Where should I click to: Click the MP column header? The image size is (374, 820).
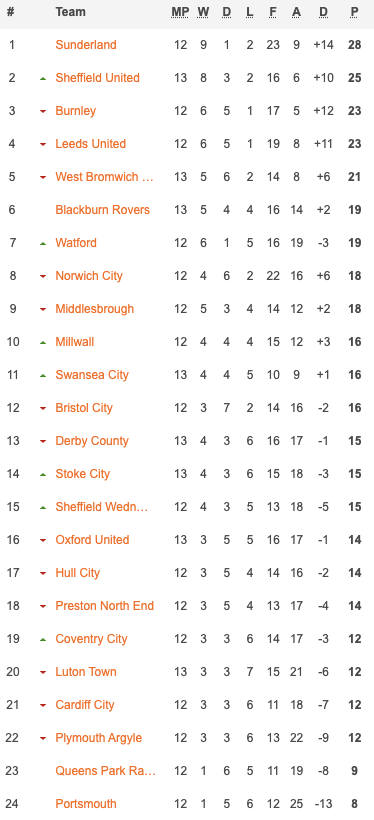(180, 12)
